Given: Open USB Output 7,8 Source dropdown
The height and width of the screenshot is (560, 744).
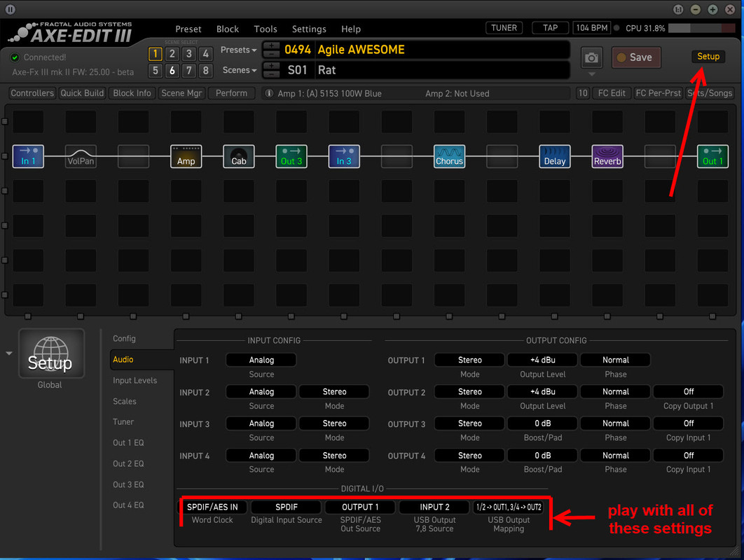Looking at the screenshot, I should pos(434,507).
